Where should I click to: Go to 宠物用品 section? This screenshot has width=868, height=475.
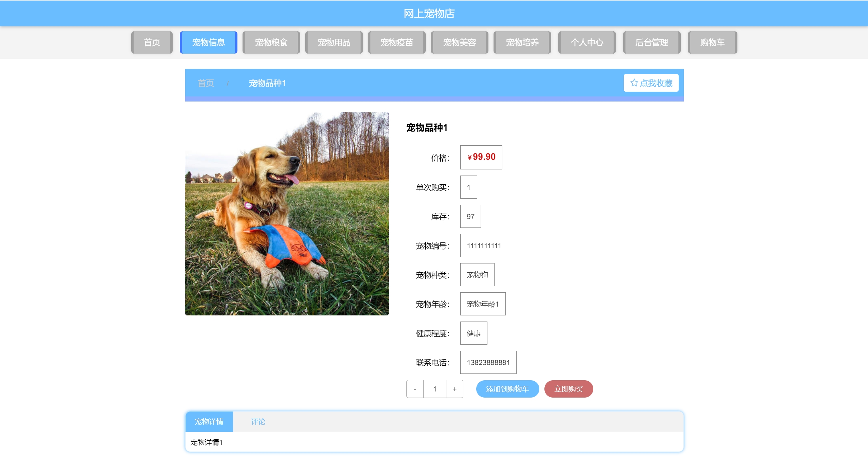click(334, 42)
